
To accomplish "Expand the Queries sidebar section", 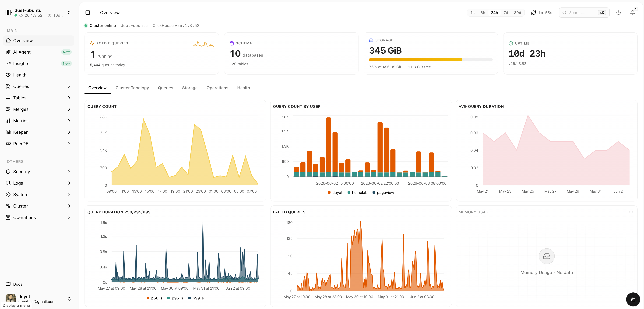I will [69, 86].
